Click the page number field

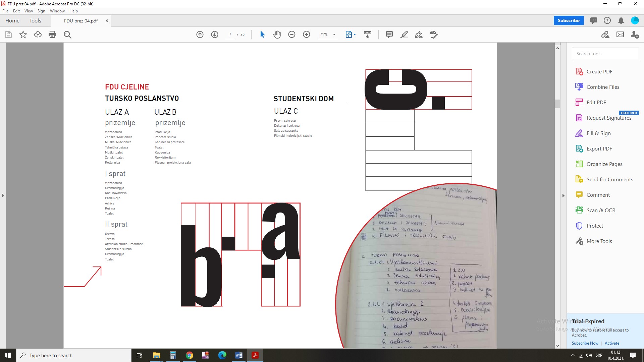(x=230, y=35)
